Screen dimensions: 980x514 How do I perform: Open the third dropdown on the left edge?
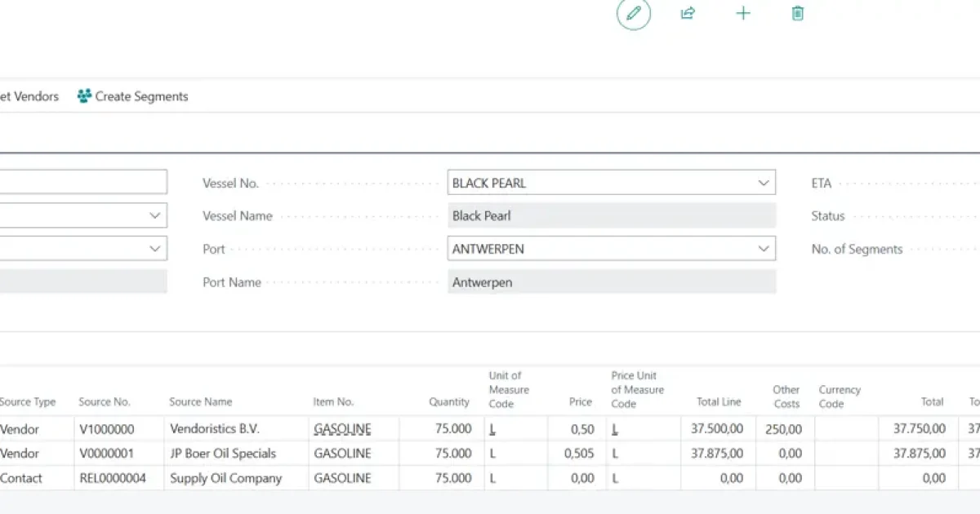point(155,249)
